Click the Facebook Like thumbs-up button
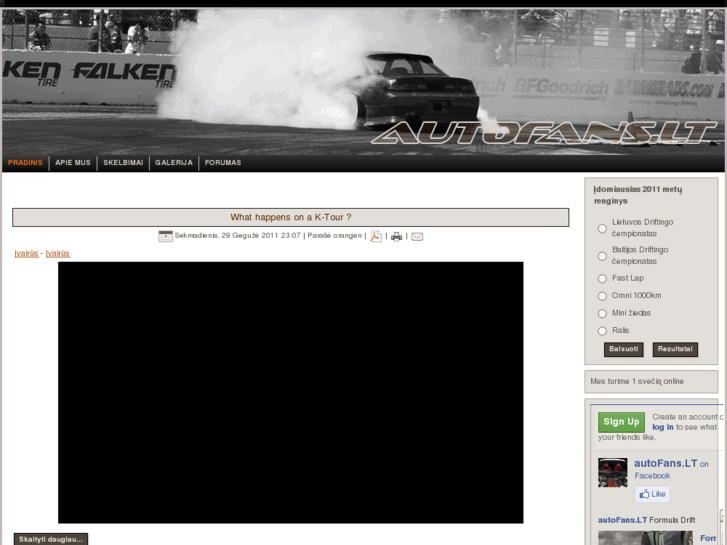This screenshot has width=727, height=545. (x=652, y=494)
